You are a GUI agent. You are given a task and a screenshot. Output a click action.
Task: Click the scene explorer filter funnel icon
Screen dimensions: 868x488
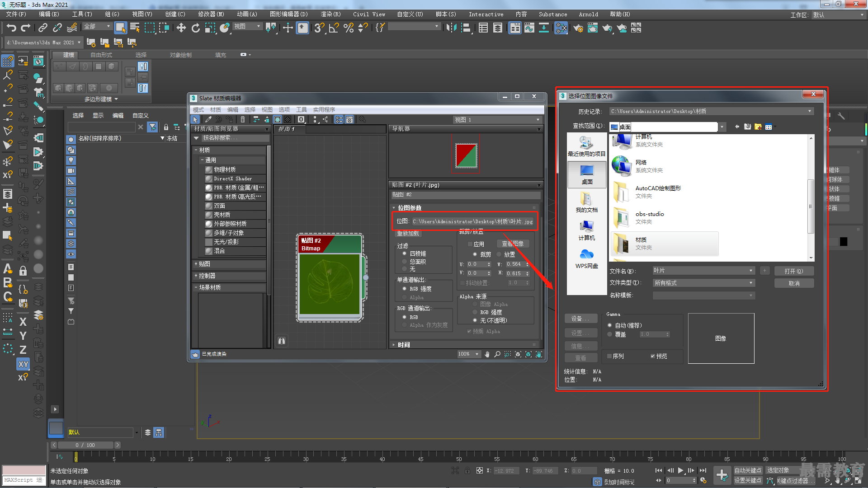(153, 127)
